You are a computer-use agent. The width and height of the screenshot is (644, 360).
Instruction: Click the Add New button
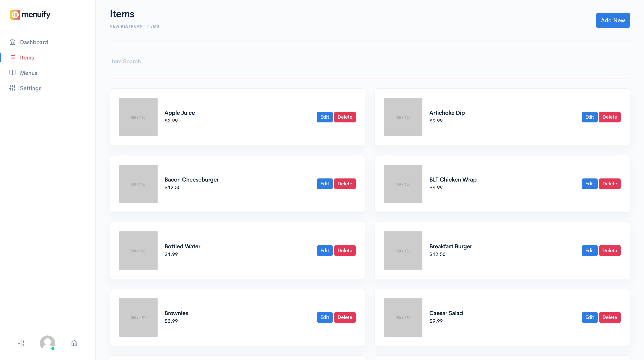[613, 20]
